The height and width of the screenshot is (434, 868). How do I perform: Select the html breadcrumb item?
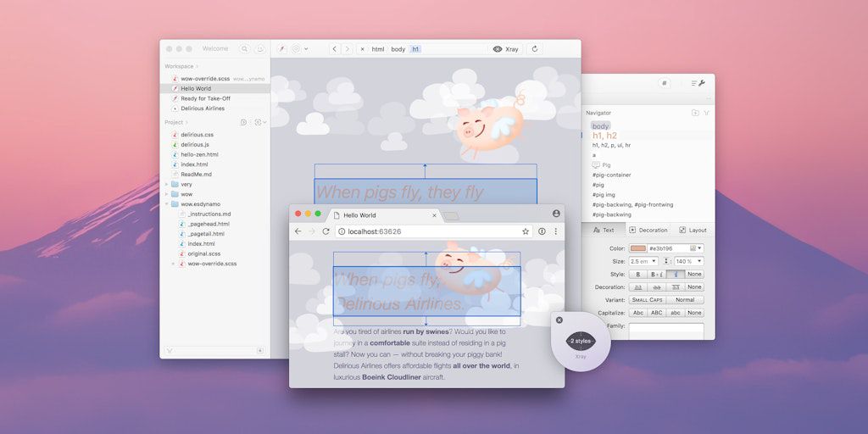pyautogui.click(x=377, y=49)
